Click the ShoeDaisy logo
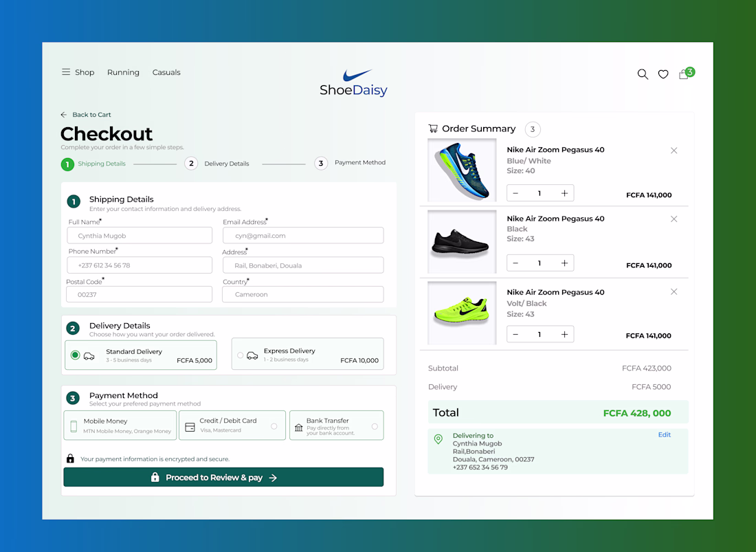 353,83
